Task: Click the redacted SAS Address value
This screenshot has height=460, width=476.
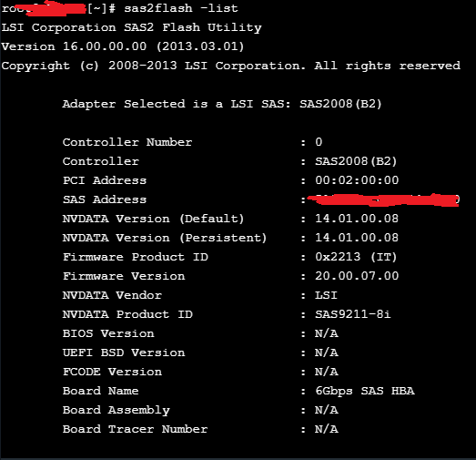Action: point(384,199)
